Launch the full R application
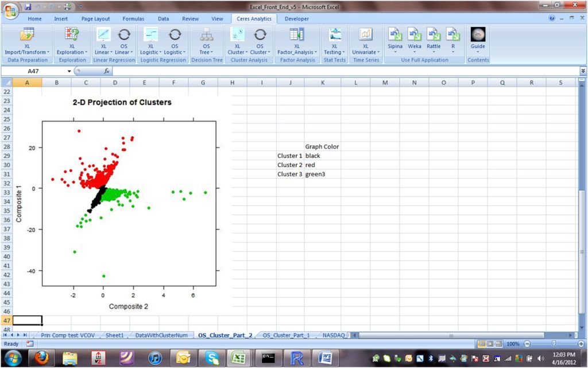588x368 pixels. click(453, 40)
